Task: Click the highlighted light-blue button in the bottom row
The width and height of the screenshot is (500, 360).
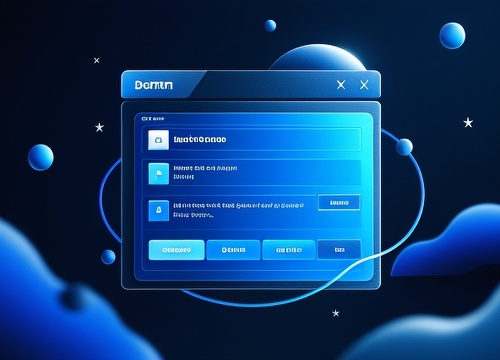Action: tap(176, 250)
